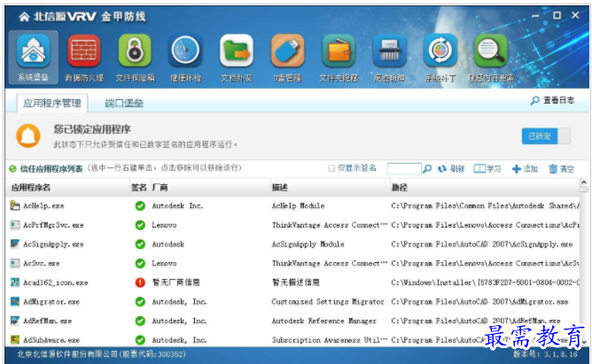592x364 pixels.
Task: Open the 敏感内容搜索 magnifier icon
Action: pos(491,50)
